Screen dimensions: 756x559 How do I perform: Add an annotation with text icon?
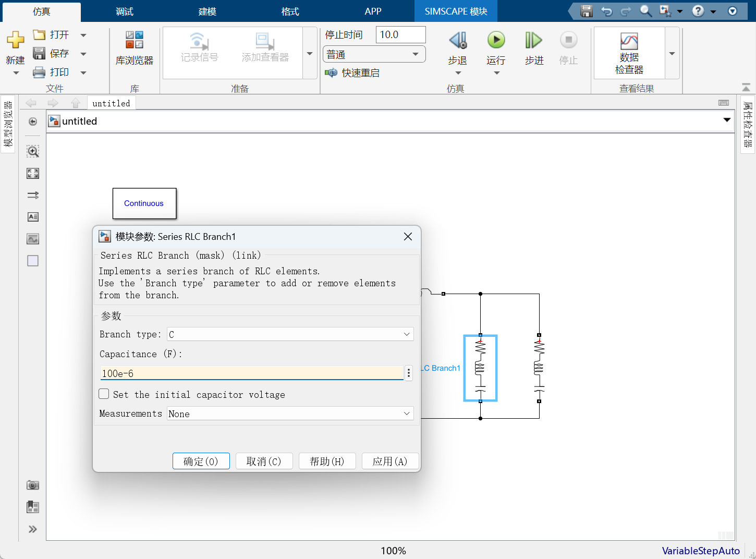33,217
